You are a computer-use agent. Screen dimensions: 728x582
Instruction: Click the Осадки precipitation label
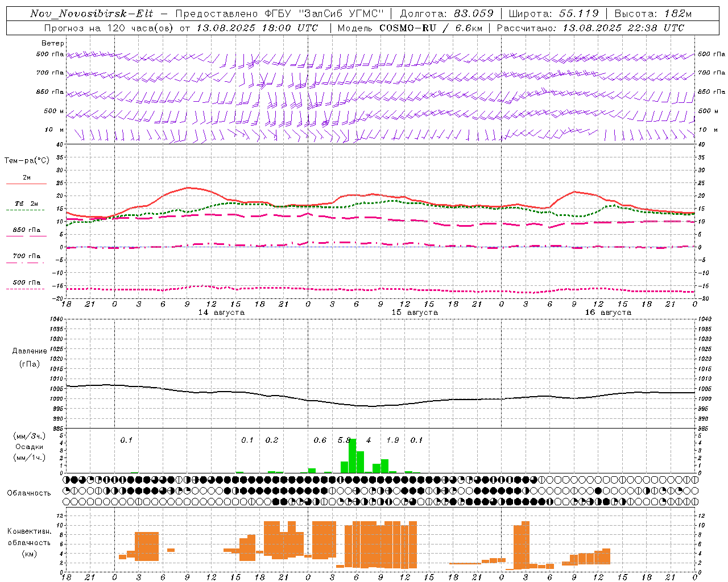[x=30, y=447]
